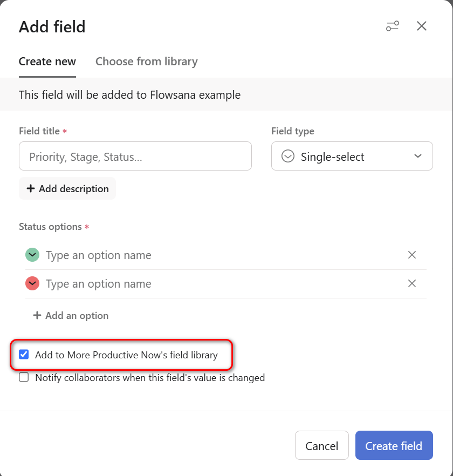Click into the Field title input
Image resolution: width=453 pixels, height=476 pixels.
[x=135, y=157]
